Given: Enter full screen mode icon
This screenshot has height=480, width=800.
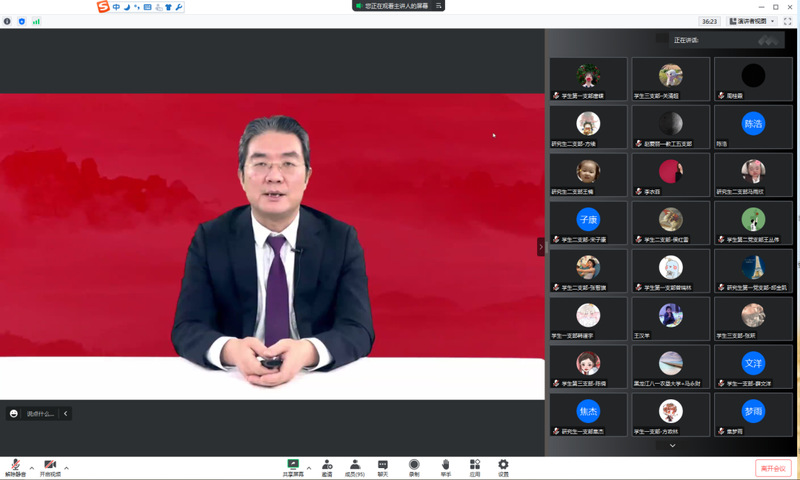Looking at the screenshot, I should [787, 20].
